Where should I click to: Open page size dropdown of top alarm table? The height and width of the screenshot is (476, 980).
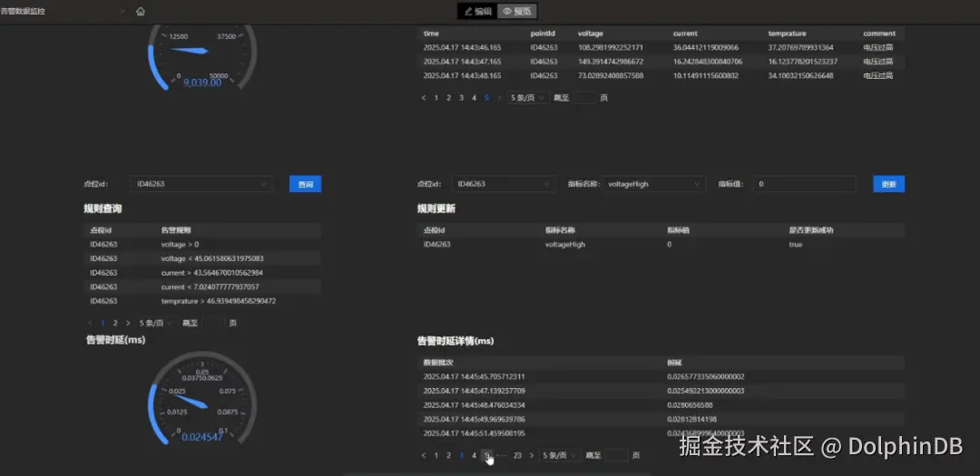point(528,98)
